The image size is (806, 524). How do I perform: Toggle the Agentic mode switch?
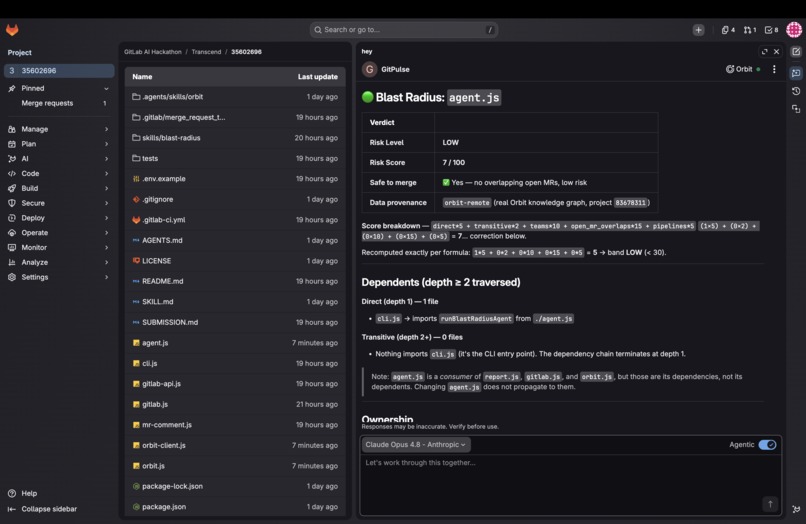tap(767, 445)
